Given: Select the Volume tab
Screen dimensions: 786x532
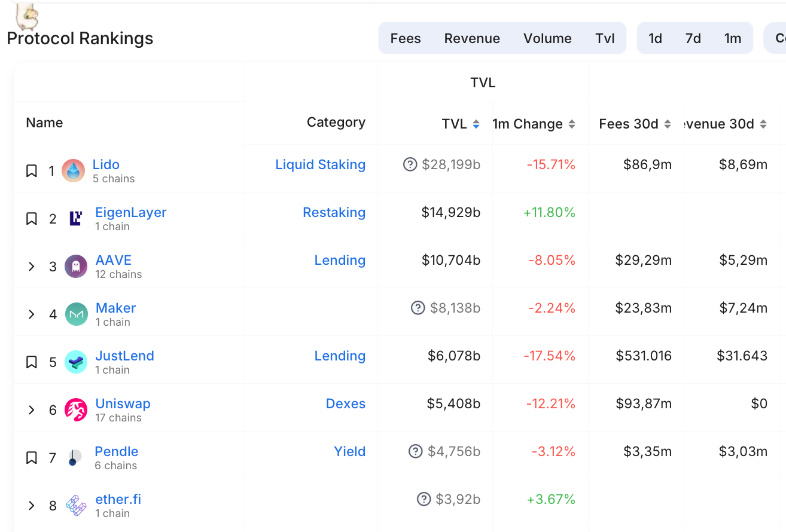Looking at the screenshot, I should 547,38.
